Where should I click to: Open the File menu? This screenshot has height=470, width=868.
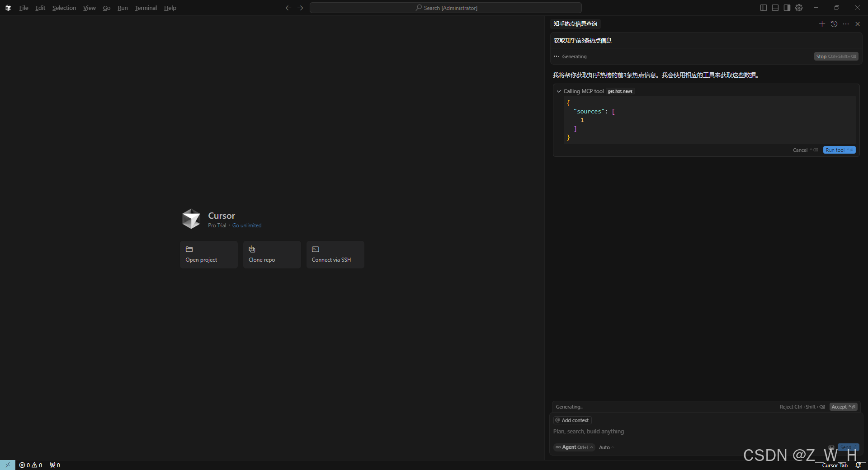(x=24, y=8)
